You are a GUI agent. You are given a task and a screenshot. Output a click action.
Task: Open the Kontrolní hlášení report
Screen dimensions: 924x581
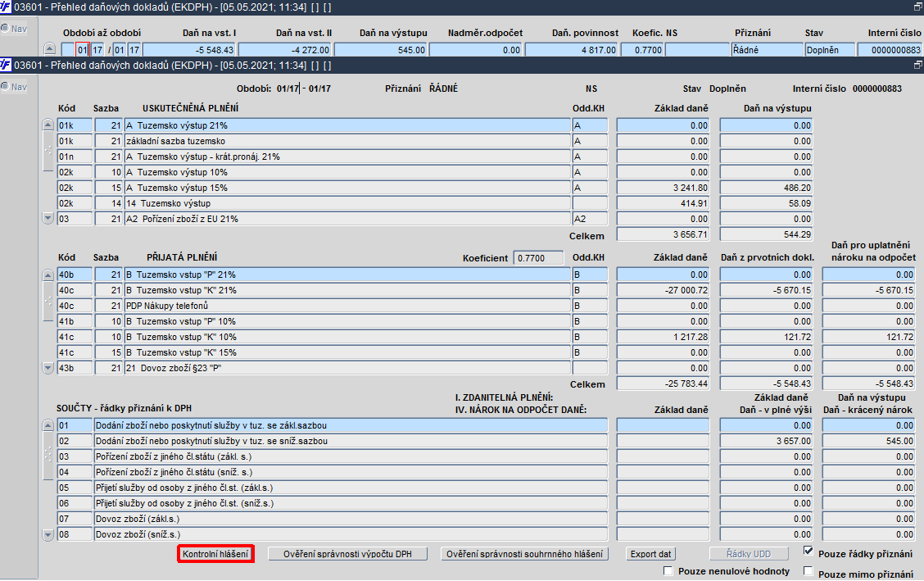(x=215, y=554)
